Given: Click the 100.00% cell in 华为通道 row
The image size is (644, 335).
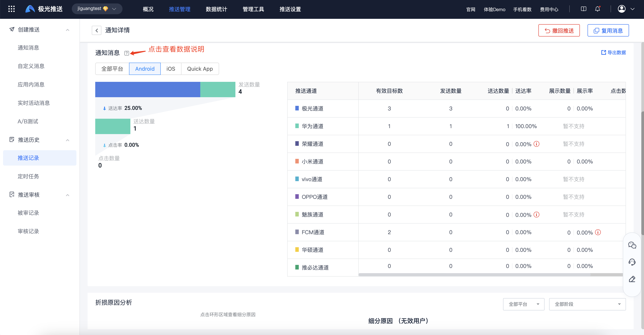Looking at the screenshot, I should (526, 126).
